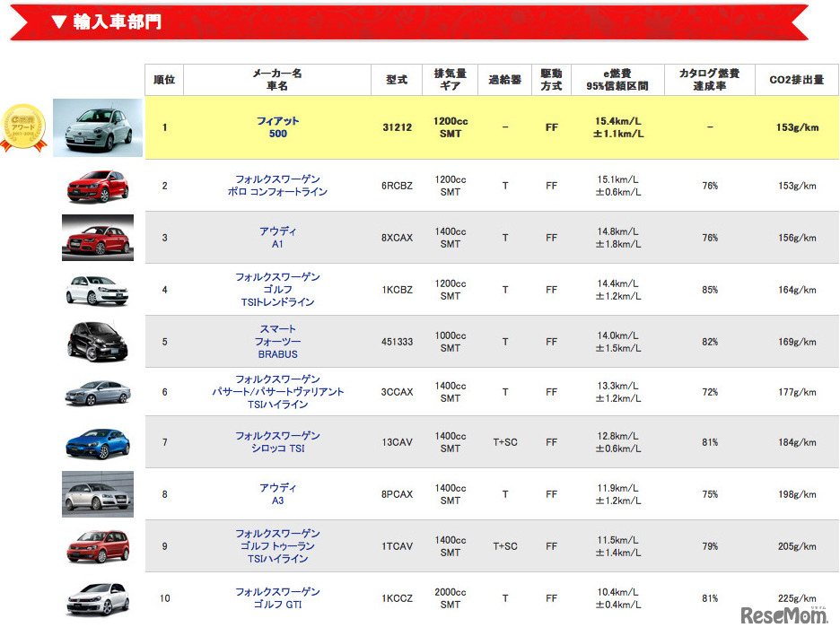Viewport: 840px width, 636px height.
Task: Click the 14.8km/L fuel economy value
Action: [x=617, y=231]
